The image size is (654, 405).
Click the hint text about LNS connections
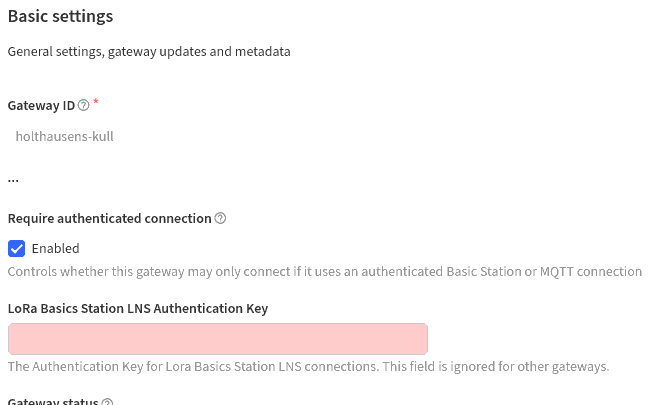coord(308,367)
